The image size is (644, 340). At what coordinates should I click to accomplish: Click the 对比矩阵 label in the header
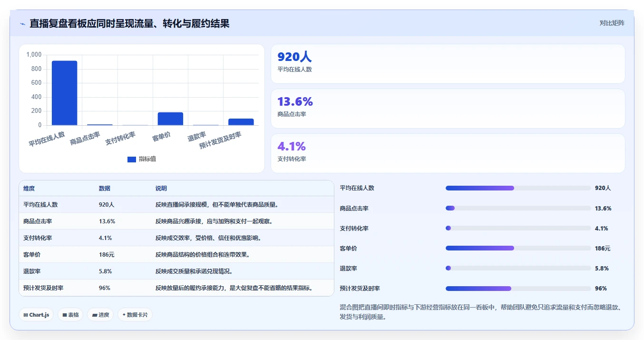tap(612, 23)
